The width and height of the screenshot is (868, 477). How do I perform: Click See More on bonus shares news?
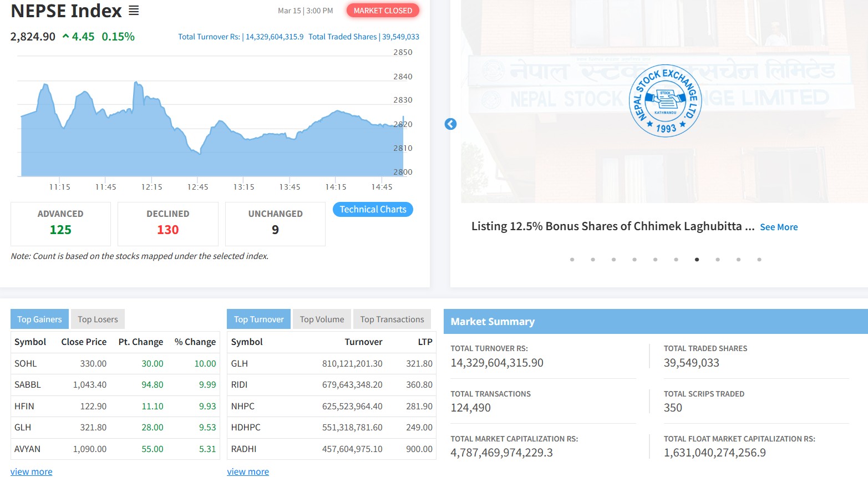[779, 227]
